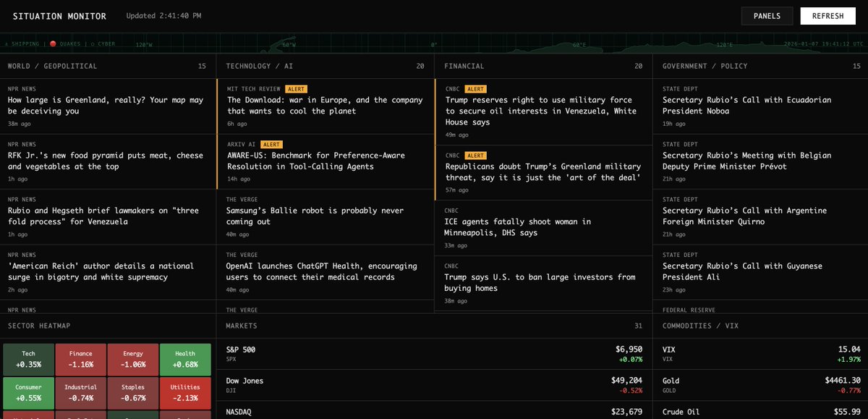
Task: Select the Industrial sector heatmap tile
Action: click(x=81, y=392)
